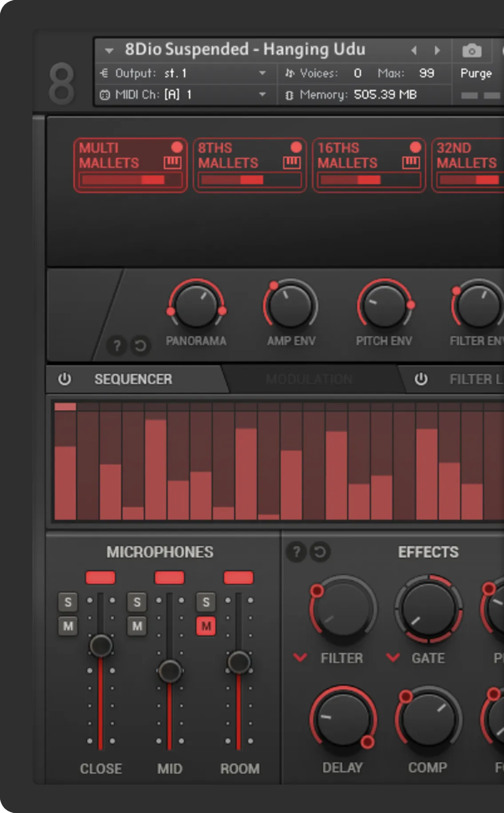This screenshot has height=813, width=504.
Task: Click the MULTI MALLETS level bar
Action: pos(131,180)
